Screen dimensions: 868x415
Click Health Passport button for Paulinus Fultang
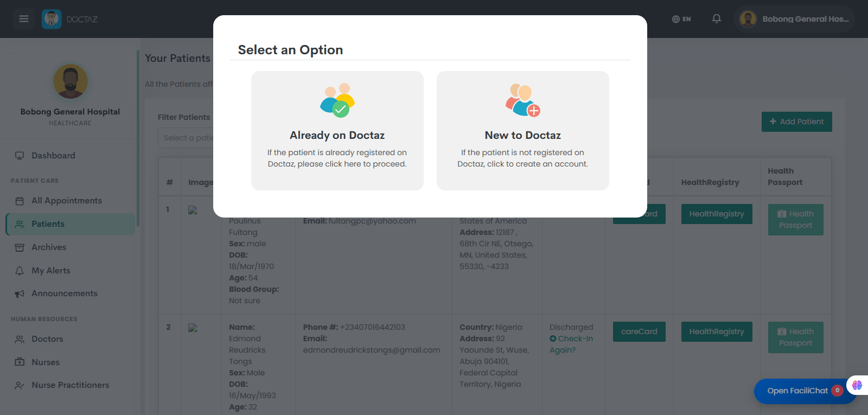(795, 220)
